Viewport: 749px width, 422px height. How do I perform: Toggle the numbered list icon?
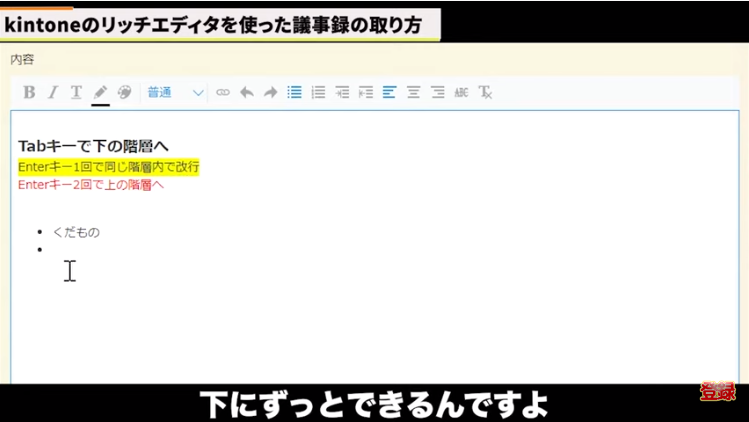318,92
